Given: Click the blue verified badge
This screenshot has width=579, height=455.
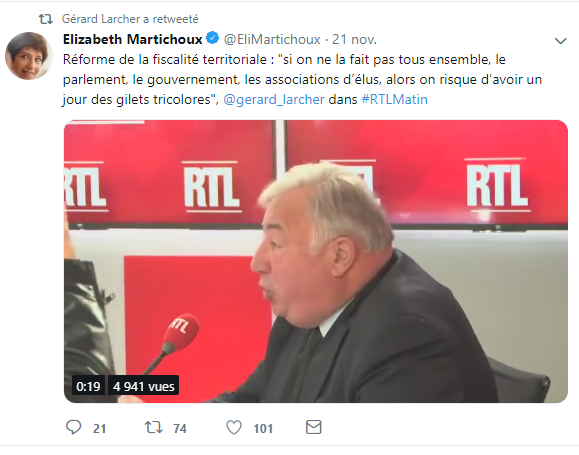Looking at the screenshot, I should coord(212,38).
